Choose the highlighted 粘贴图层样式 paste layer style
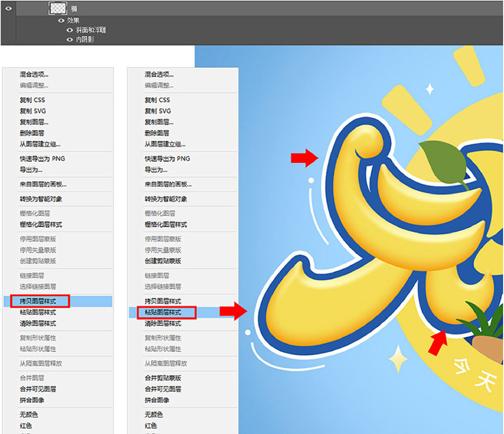The image size is (504, 434). tap(162, 312)
